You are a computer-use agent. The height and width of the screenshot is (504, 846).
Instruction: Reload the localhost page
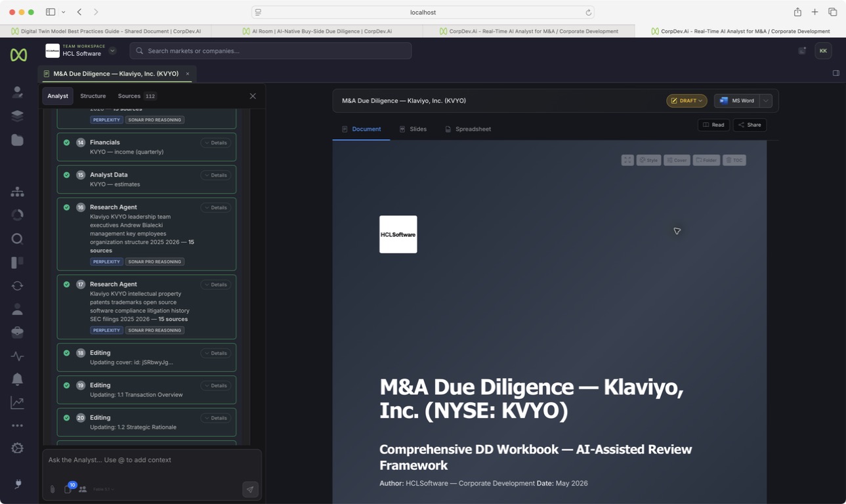tap(589, 12)
